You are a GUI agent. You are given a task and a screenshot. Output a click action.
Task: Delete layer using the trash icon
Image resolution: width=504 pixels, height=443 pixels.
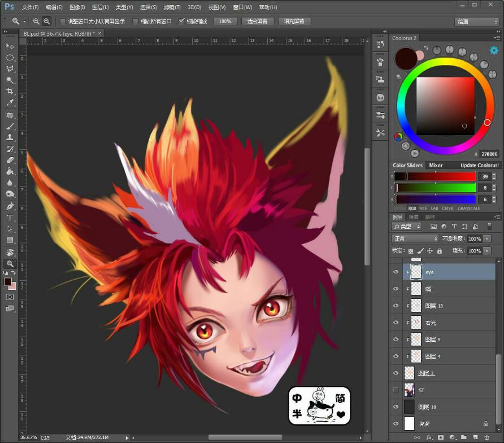486,437
